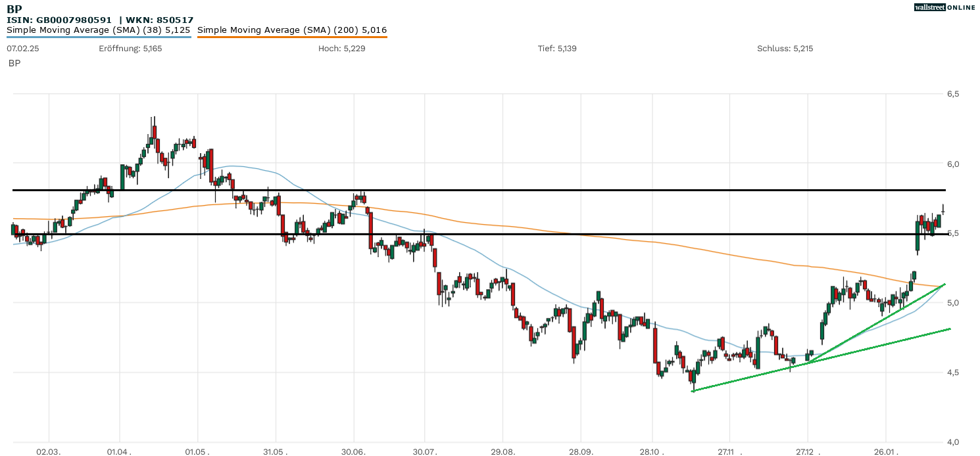980x456 pixels.
Task: Click the ISIN GB0007980591 text
Action: tap(59, 20)
